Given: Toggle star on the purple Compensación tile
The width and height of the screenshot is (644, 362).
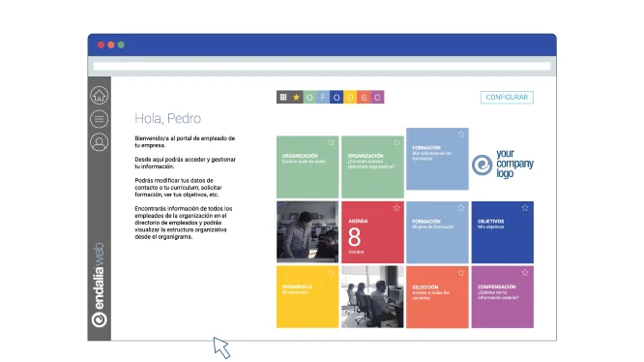Looking at the screenshot, I should point(525,272).
